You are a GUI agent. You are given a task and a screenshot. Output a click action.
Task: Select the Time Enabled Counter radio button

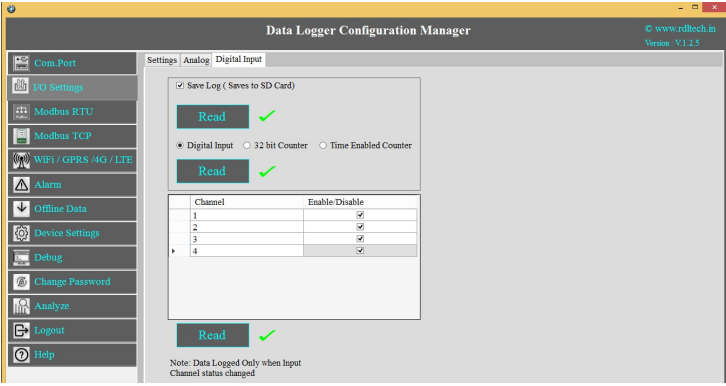pyautogui.click(x=323, y=145)
